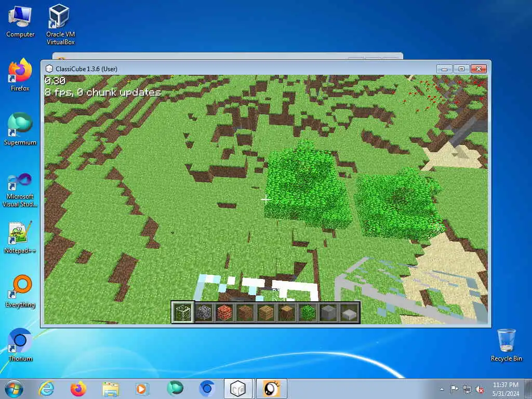
Task: Open the clock showing 11:37 PM
Action: [506, 389]
